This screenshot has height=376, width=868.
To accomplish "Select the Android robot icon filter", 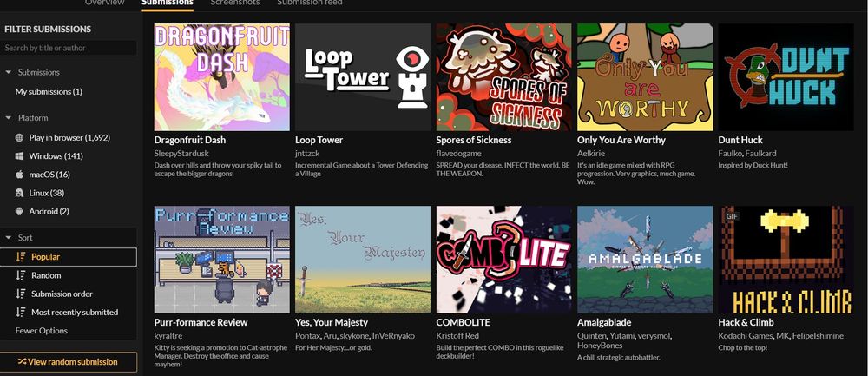I will point(19,211).
